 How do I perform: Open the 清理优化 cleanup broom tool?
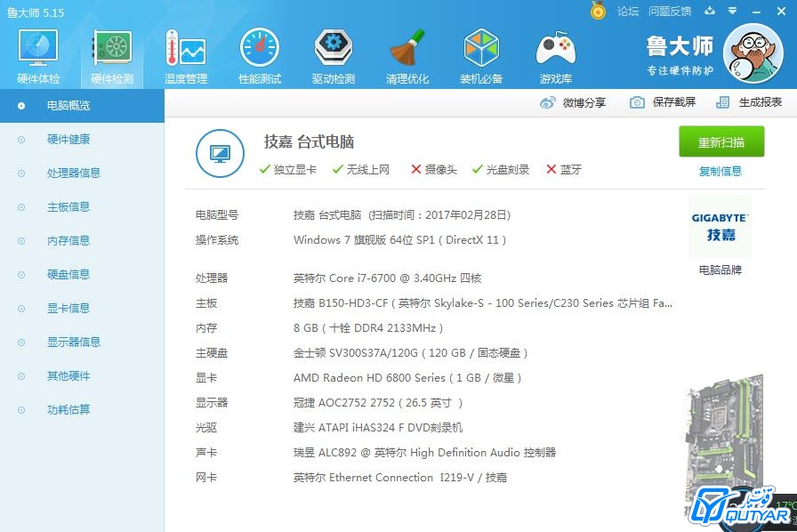[x=407, y=56]
